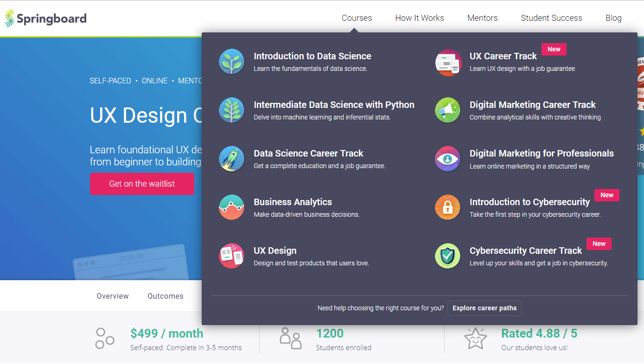Image resolution: width=644 pixels, height=364 pixels.
Task: Click 'Rated 4.88 / 5' text
Action: (x=539, y=333)
